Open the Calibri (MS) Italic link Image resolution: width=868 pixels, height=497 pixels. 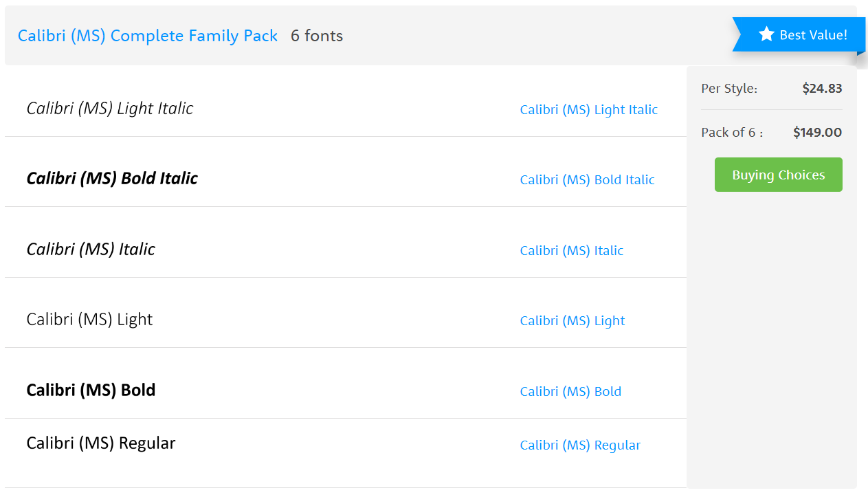571,250
